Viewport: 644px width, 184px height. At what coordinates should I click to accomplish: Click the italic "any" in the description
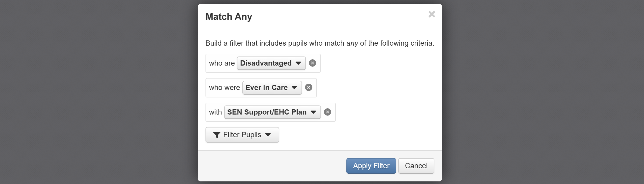click(x=352, y=43)
